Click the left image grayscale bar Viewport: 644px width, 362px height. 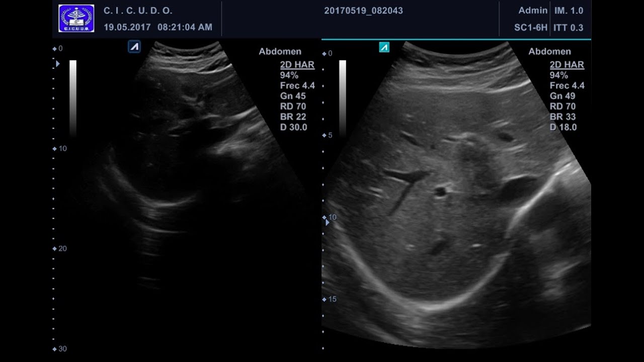tap(73, 98)
